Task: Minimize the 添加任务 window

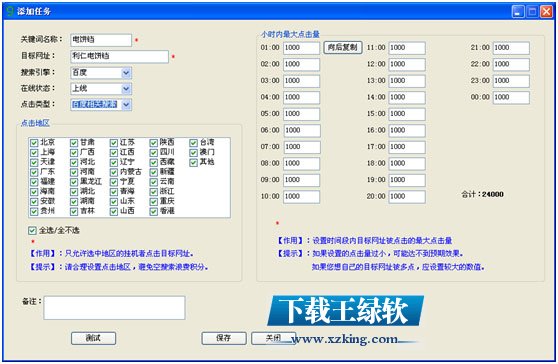Action: [x=518, y=12]
